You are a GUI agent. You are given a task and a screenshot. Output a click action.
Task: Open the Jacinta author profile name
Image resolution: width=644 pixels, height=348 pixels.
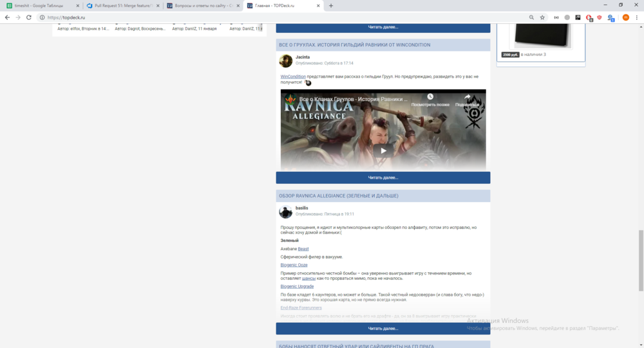pyautogui.click(x=303, y=57)
